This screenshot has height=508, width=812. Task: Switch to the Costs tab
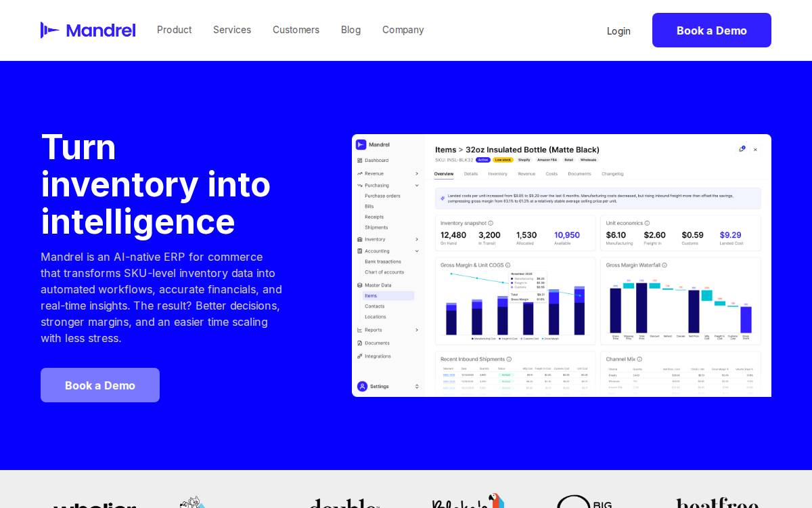click(x=551, y=174)
